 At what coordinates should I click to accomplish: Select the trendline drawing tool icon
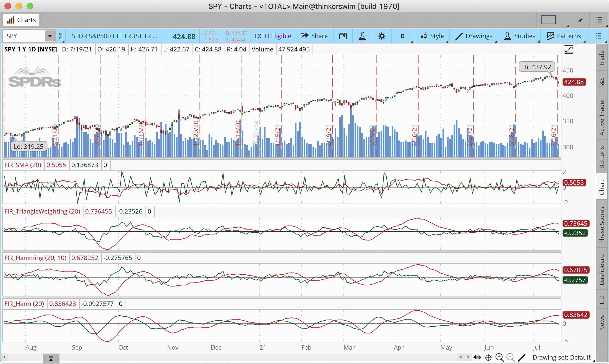pyautogui.click(x=522, y=358)
